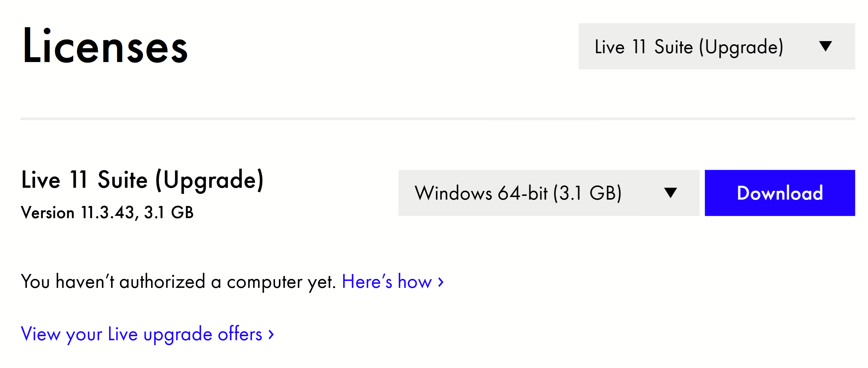Click the triangle arrow on the platform selector
Viewport: 868px width, 368px height.
(x=670, y=193)
